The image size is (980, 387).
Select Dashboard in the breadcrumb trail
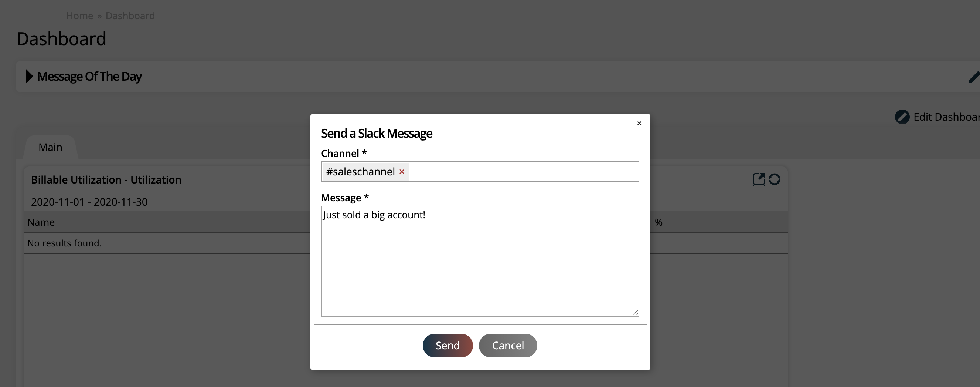[x=130, y=16]
